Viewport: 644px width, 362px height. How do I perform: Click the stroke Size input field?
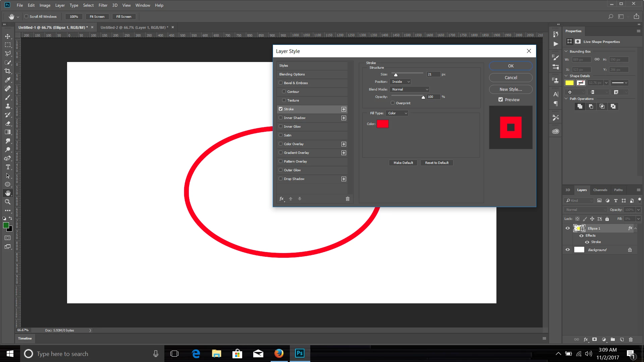[433, 74]
